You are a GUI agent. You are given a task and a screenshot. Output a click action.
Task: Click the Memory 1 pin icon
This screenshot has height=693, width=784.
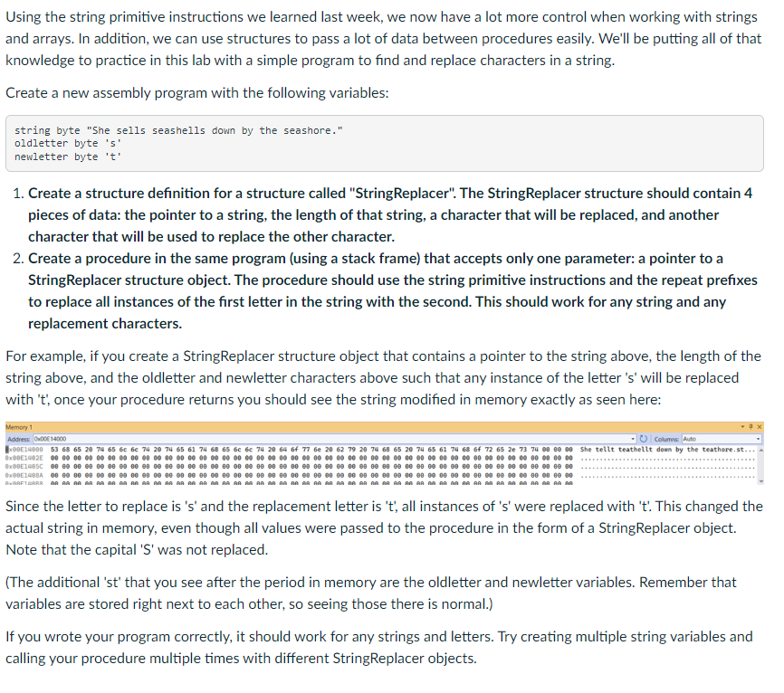(751, 427)
